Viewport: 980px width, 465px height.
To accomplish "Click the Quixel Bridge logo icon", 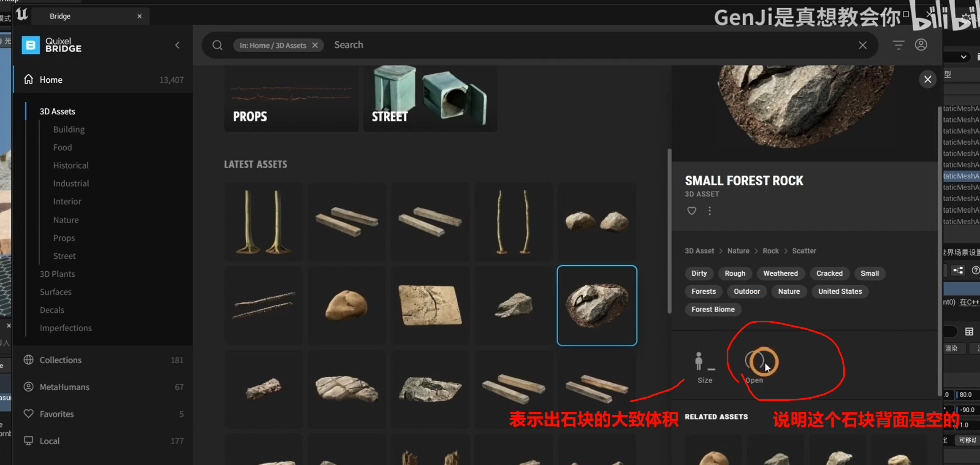I will [x=31, y=45].
